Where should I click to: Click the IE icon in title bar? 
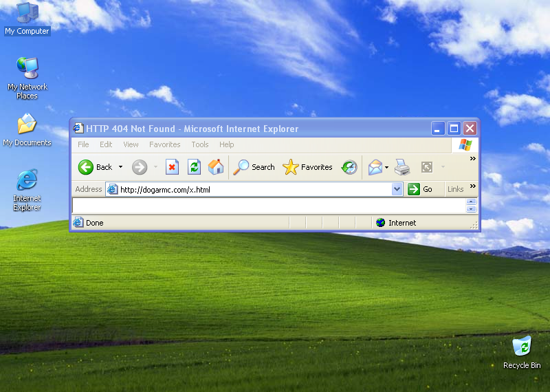point(78,129)
